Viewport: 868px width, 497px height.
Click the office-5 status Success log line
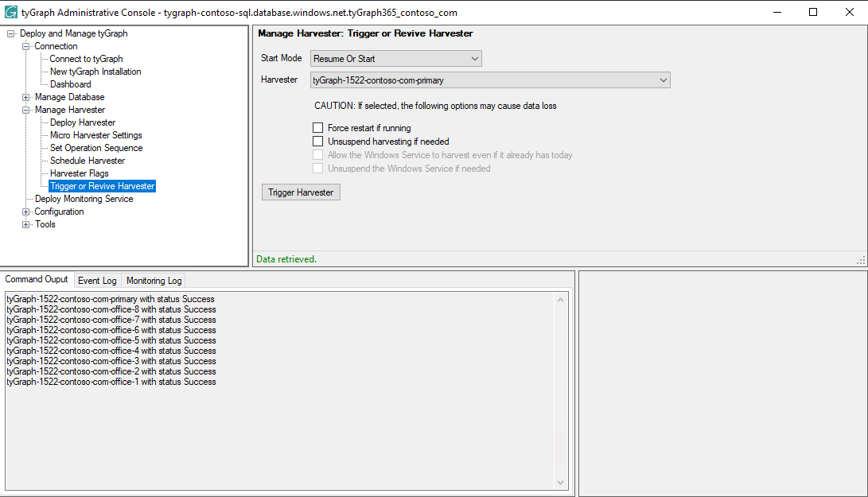[111, 340]
